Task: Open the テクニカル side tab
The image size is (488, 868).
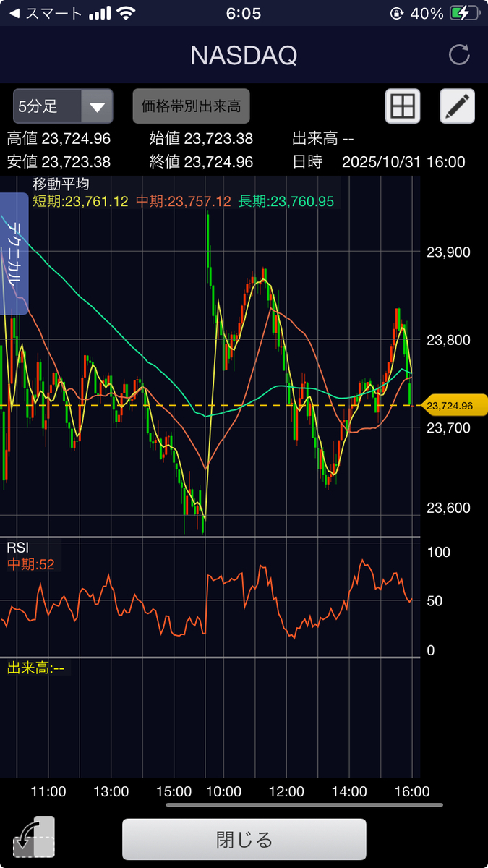Action: click(x=13, y=252)
